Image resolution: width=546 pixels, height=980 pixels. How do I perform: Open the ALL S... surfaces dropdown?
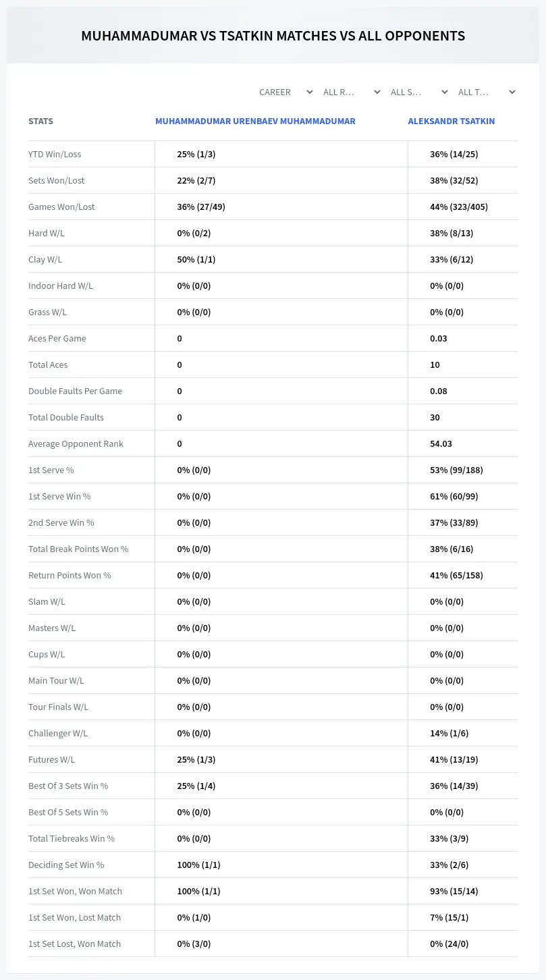[x=418, y=92]
